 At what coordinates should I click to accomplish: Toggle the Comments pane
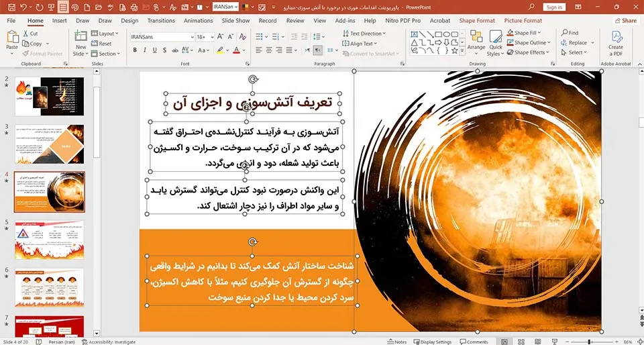click(x=474, y=342)
